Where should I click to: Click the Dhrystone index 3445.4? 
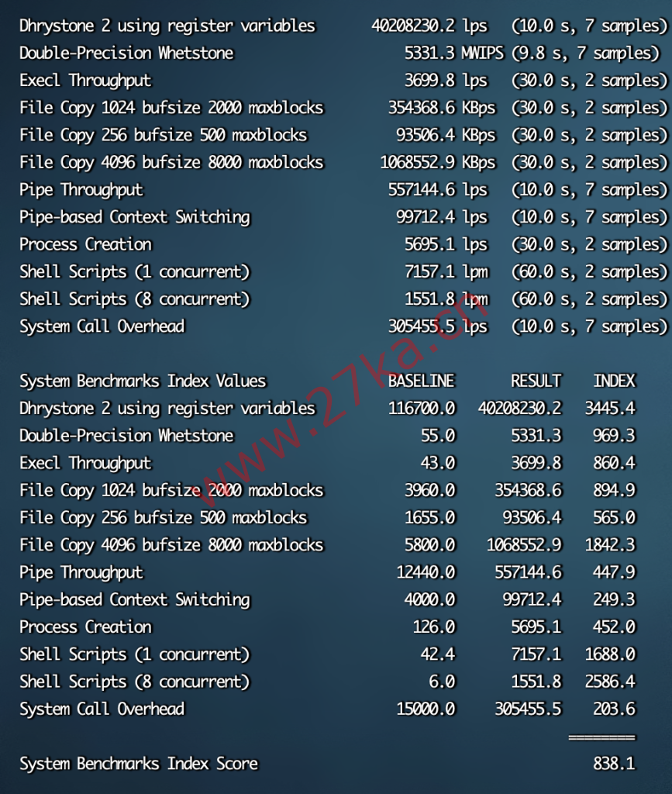[x=610, y=409]
